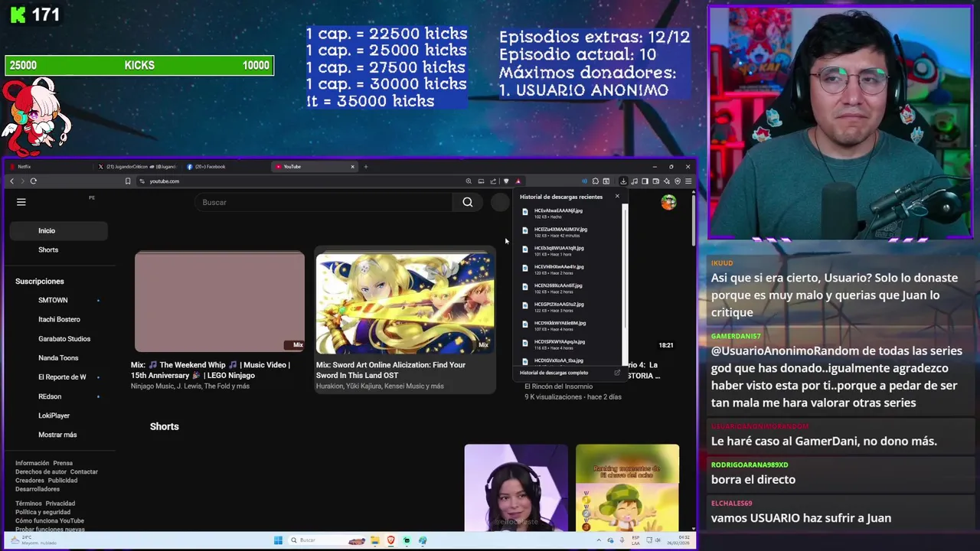Expand Mostrar más under subscriptions

click(x=58, y=435)
